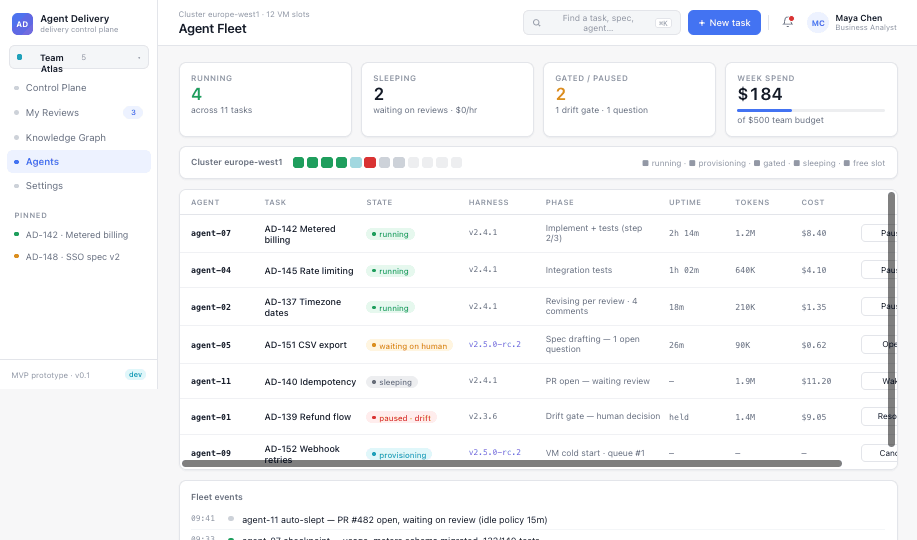Click task AD-140 Idempotency
This screenshot has width=917, height=540.
click(x=310, y=381)
